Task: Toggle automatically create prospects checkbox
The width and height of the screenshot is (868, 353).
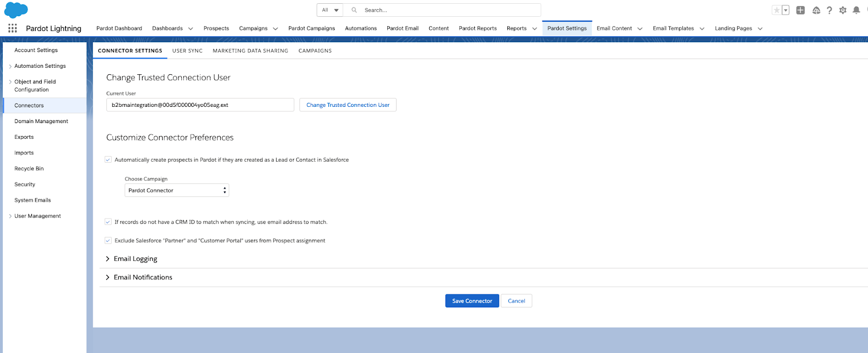Action: 108,159
